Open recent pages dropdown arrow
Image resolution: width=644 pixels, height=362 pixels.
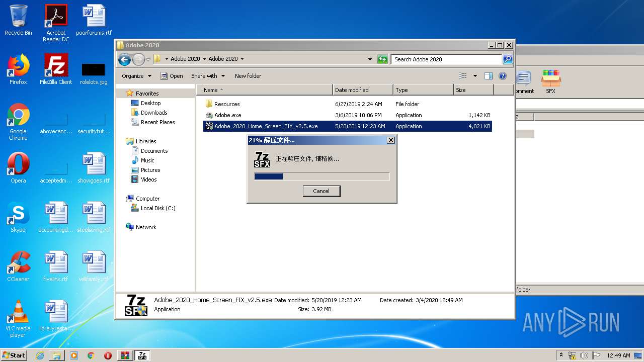point(148,59)
